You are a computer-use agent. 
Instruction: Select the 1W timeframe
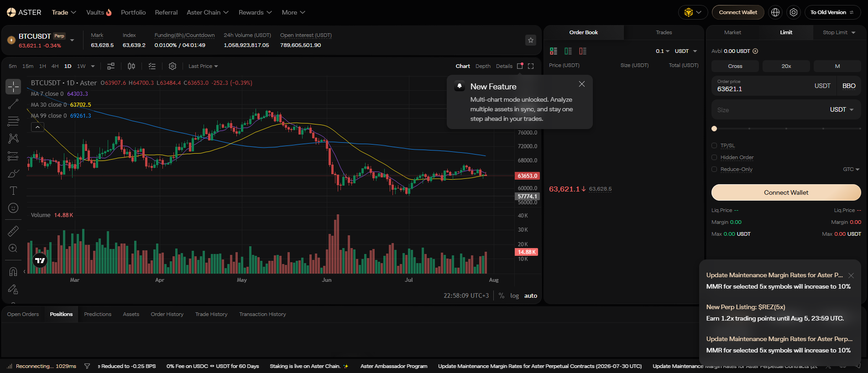81,66
